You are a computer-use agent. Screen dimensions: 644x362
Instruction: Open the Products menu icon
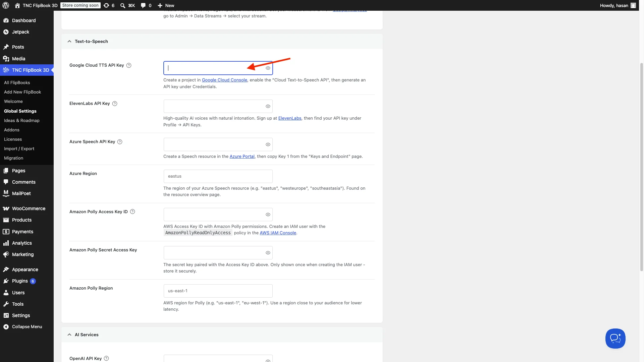tap(6, 220)
